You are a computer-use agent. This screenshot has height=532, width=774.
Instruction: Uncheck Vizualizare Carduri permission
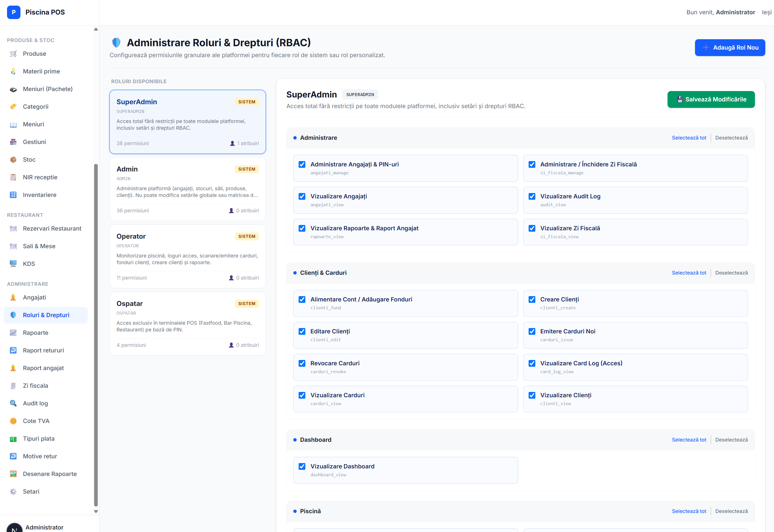tap(302, 396)
